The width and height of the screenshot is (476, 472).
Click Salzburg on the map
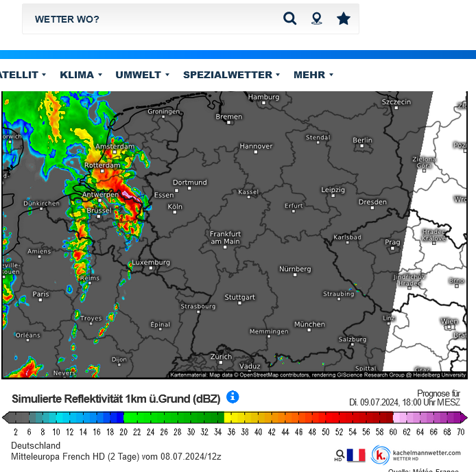pyautogui.click(x=352, y=340)
